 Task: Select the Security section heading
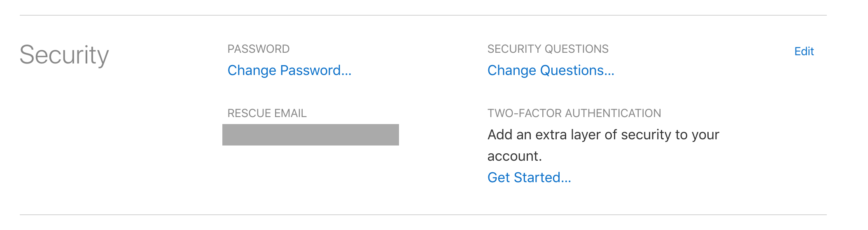click(64, 55)
